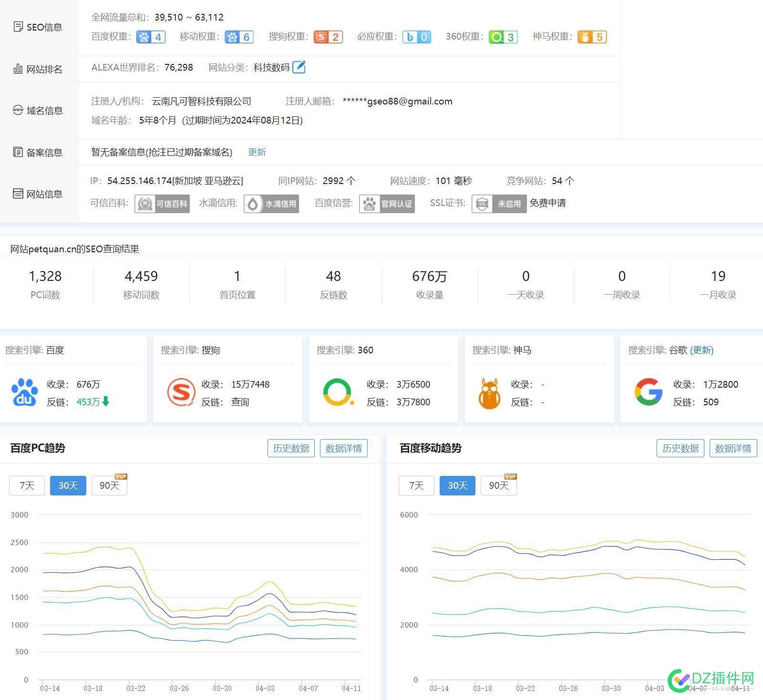
Task: Click the Sogou weight badge showing 2
Action: coord(328,37)
